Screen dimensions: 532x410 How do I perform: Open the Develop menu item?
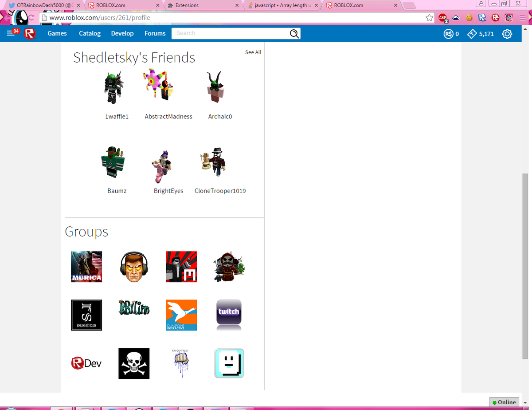click(122, 33)
